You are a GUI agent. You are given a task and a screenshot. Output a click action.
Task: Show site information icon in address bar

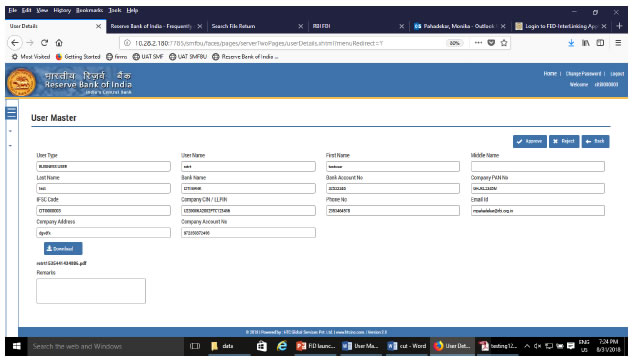[127, 43]
